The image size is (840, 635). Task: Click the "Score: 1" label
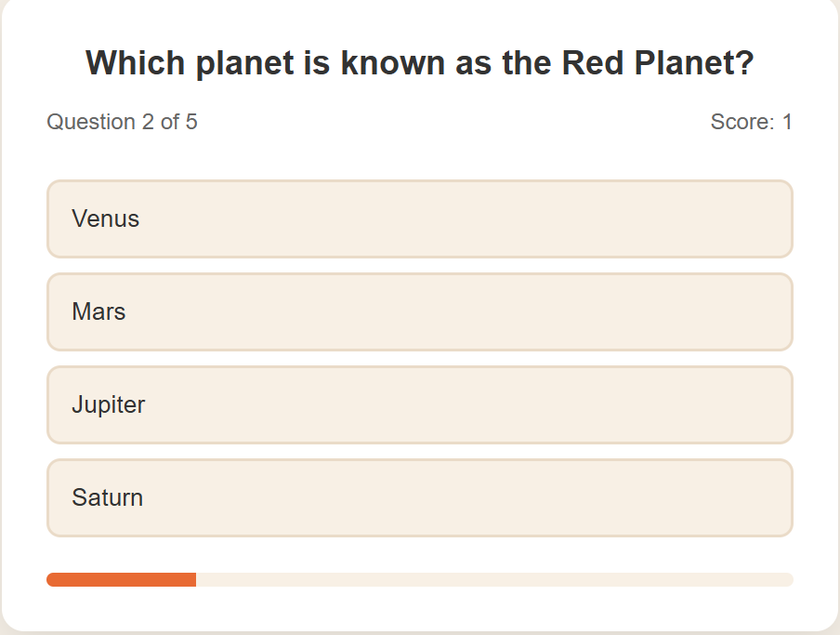751,122
